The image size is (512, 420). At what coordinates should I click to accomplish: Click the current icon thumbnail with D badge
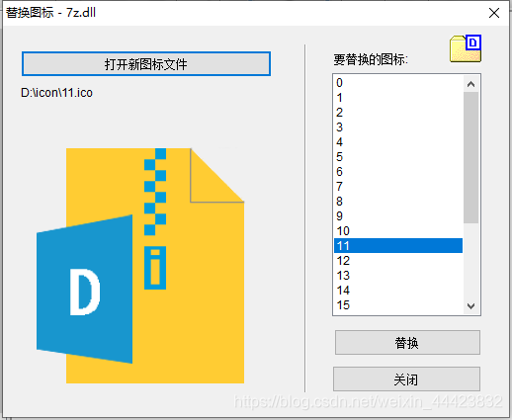point(466,48)
